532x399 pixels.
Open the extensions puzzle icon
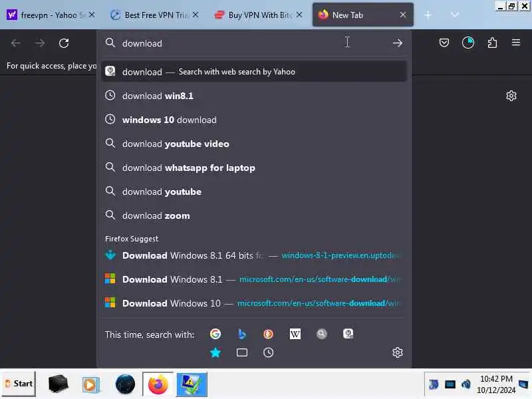(x=492, y=43)
